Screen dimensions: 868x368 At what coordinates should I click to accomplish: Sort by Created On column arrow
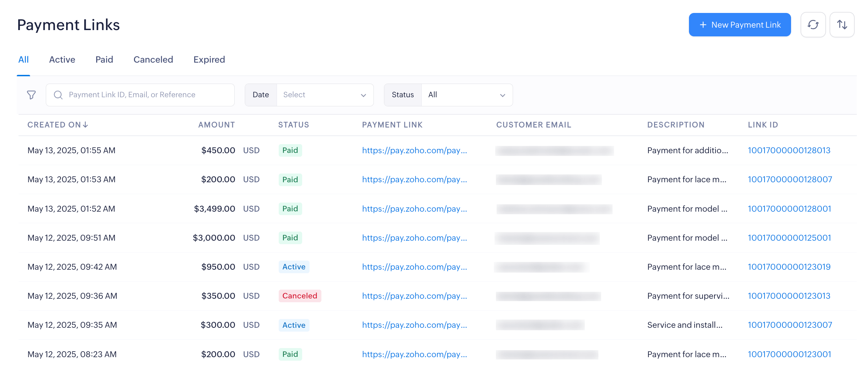pos(86,125)
